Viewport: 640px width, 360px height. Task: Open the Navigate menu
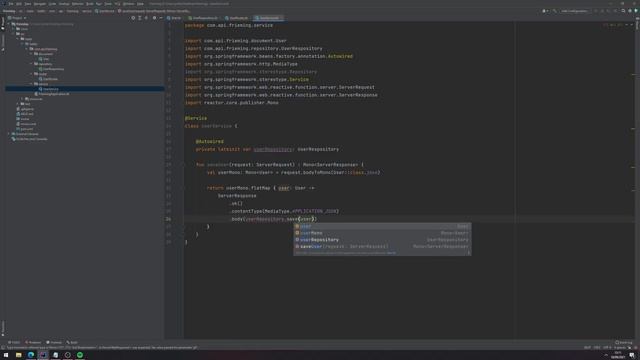(x=40, y=4)
